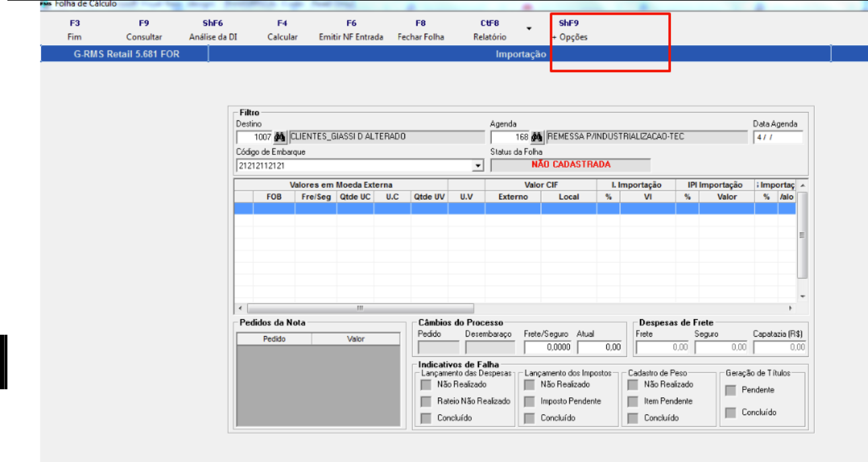Click the Frete expense field
The height and width of the screenshot is (462, 868).
click(663, 348)
